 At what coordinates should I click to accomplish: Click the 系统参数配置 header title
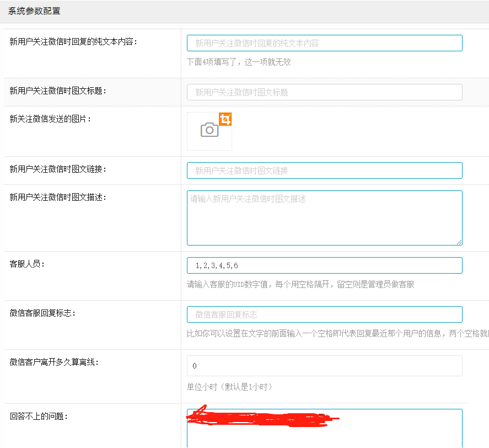34,11
